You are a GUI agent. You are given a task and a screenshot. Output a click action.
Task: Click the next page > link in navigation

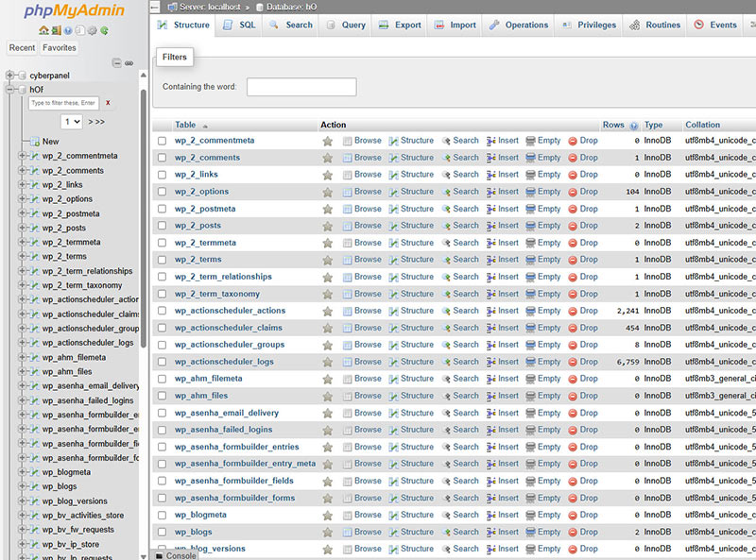click(90, 122)
